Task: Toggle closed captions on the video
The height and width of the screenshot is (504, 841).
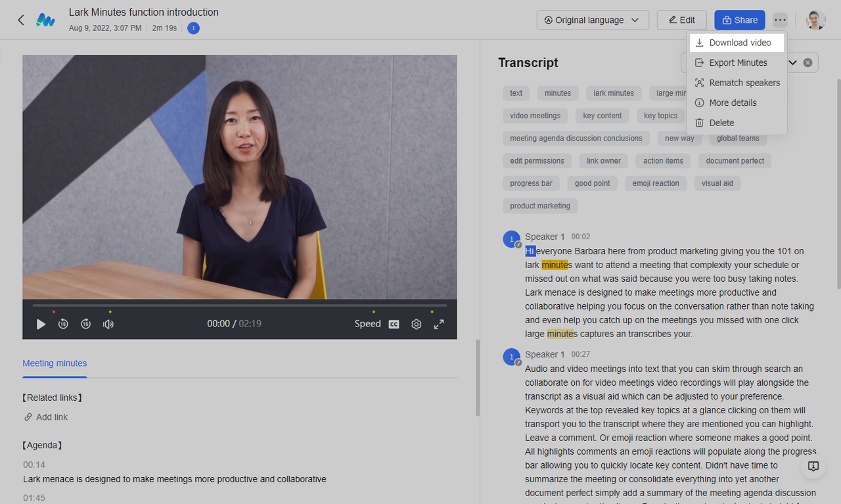Action: tap(394, 324)
